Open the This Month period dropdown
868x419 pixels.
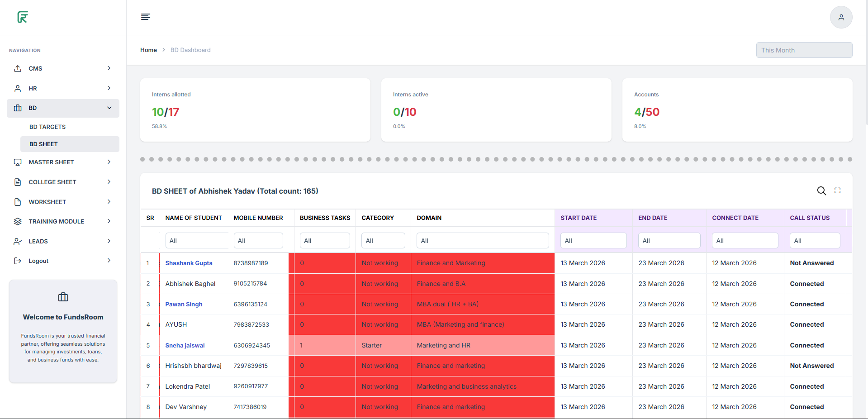click(804, 50)
